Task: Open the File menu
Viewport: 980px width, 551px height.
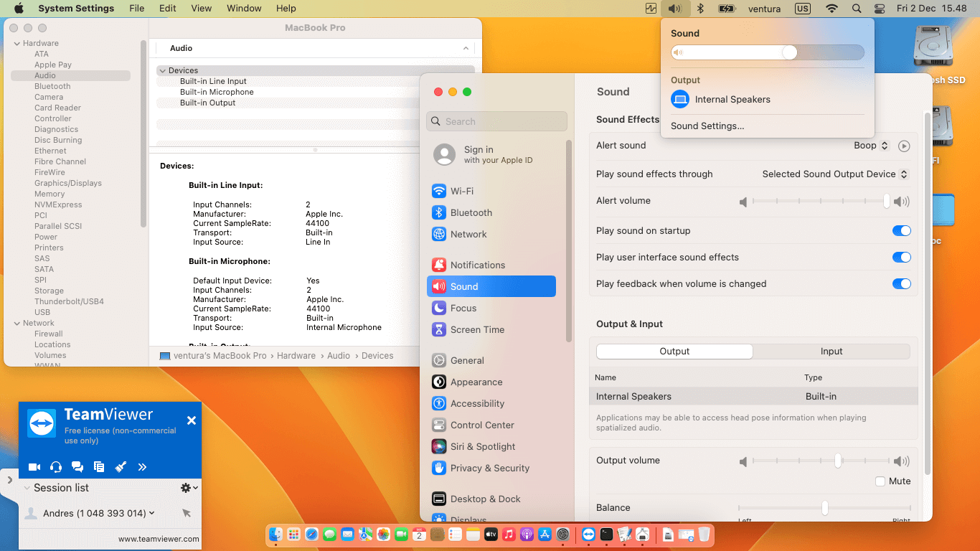Action: click(x=136, y=9)
